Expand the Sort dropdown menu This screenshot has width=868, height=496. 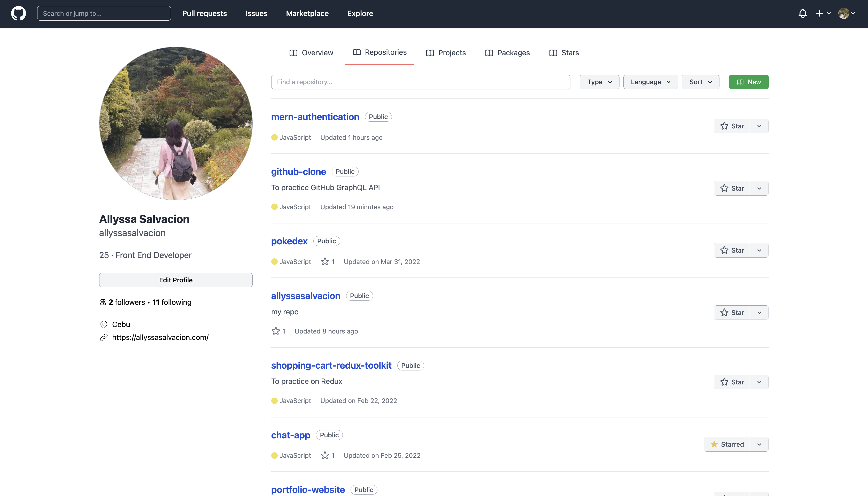[x=701, y=82]
